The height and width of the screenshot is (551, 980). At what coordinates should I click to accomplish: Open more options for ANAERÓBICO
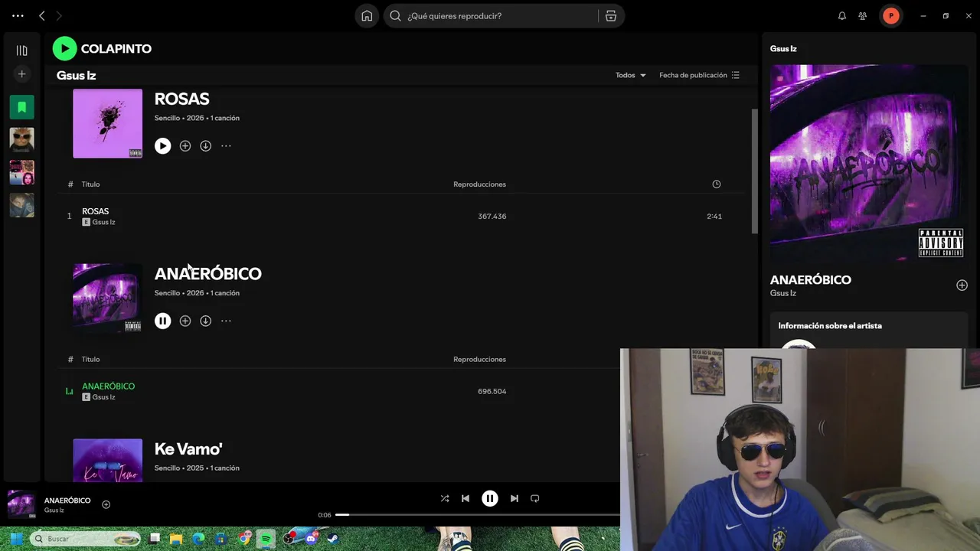pos(226,321)
